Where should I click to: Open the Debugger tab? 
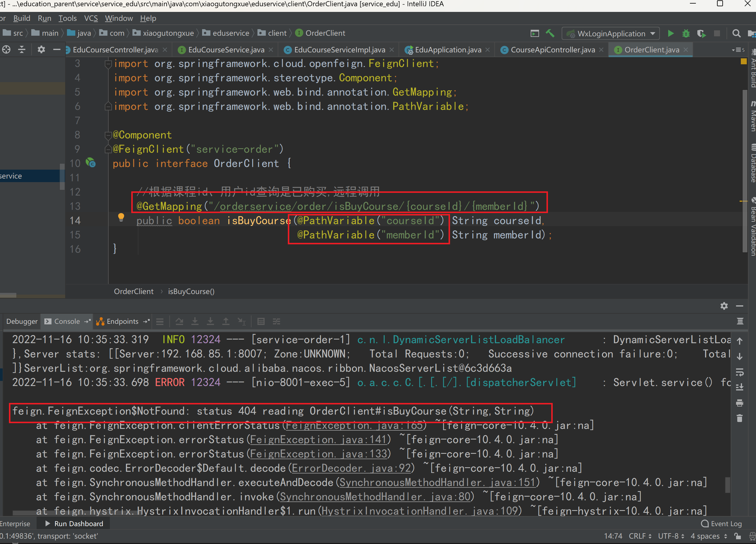click(x=22, y=321)
